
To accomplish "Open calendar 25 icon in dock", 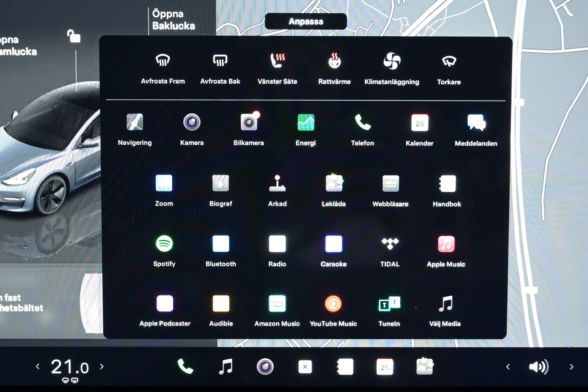I will [x=385, y=367].
